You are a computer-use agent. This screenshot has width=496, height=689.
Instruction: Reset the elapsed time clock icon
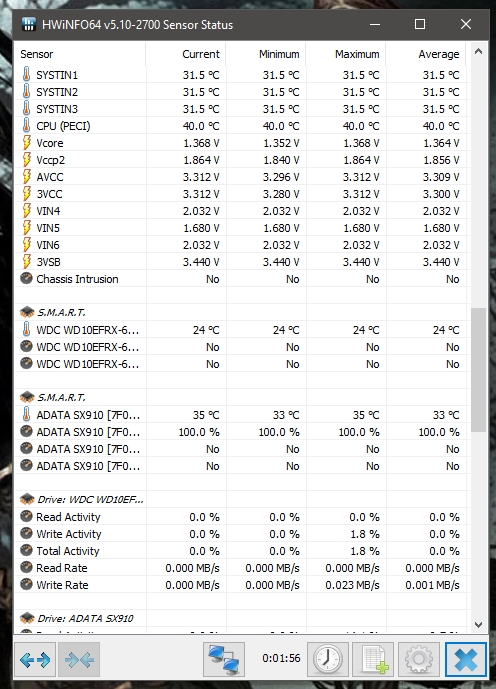(328, 660)
